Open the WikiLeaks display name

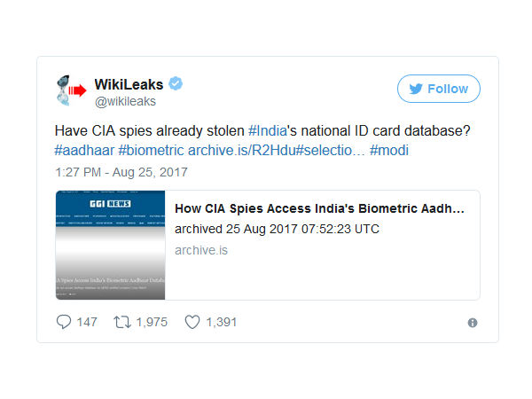(x=129, y=84)
